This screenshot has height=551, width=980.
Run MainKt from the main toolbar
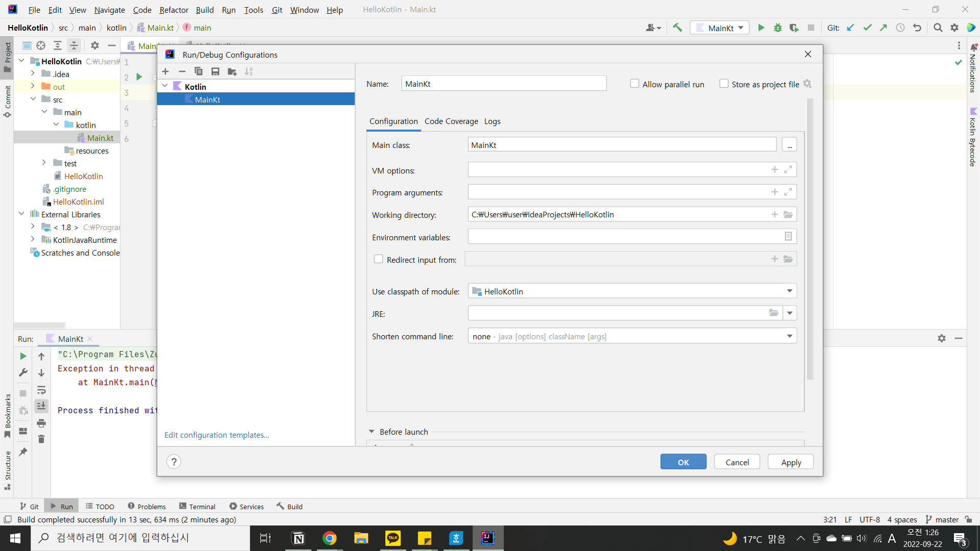point(761,28)
